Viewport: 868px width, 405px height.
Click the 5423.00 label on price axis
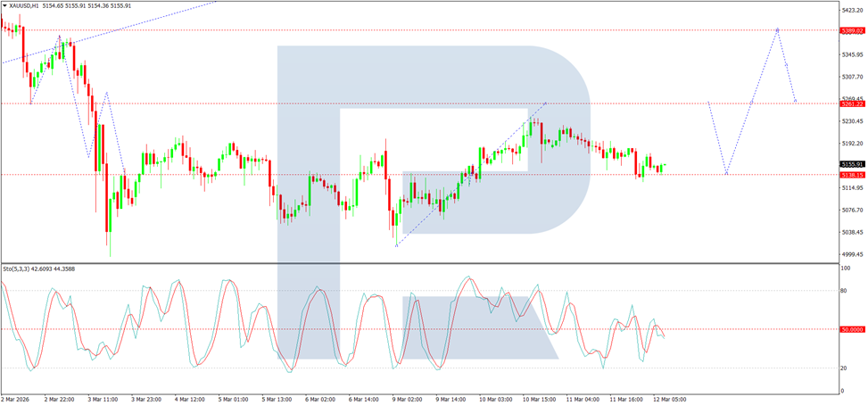pos(850,10)
